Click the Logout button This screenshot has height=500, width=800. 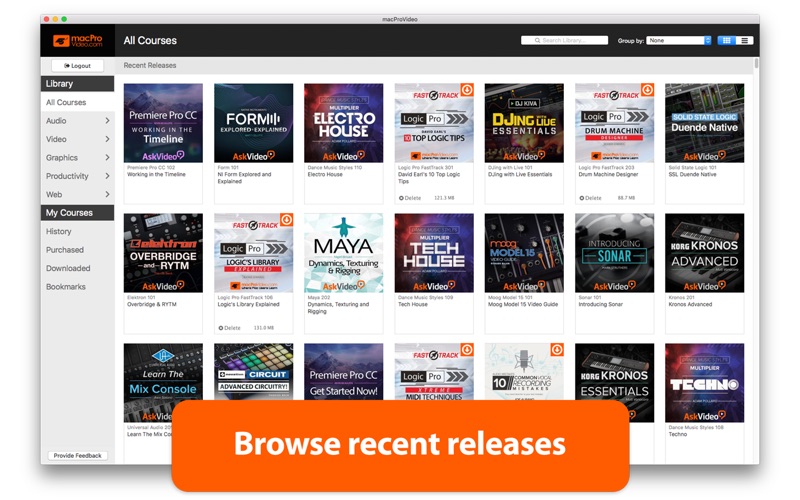coord(78,65)
